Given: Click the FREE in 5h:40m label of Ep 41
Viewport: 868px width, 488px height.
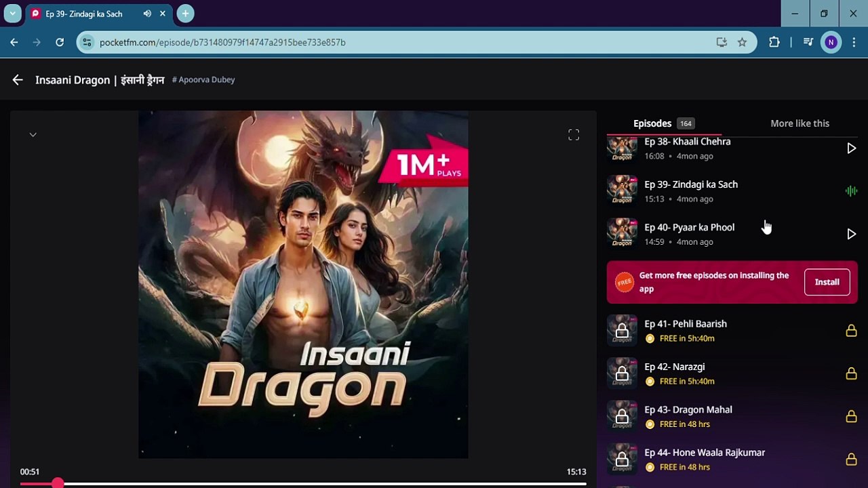Looking at the screenshot, I should click(x=687, y=338).
